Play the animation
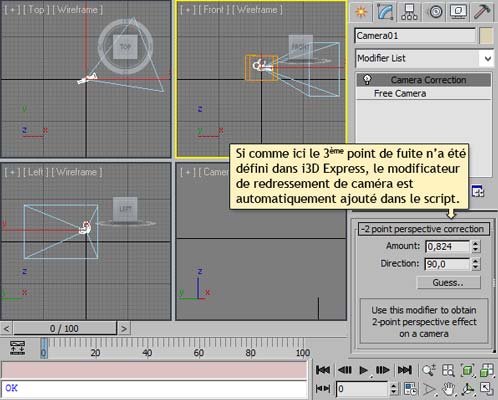 363,370
